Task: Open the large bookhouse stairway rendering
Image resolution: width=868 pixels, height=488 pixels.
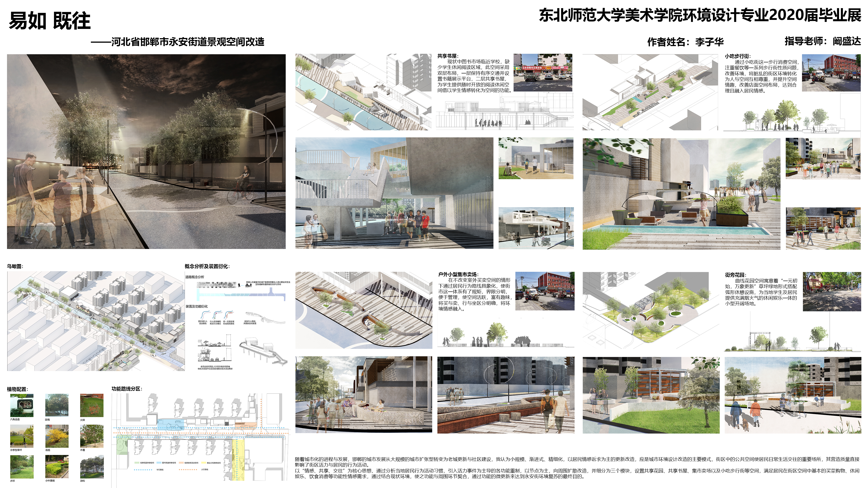Action: coord(394,193)
